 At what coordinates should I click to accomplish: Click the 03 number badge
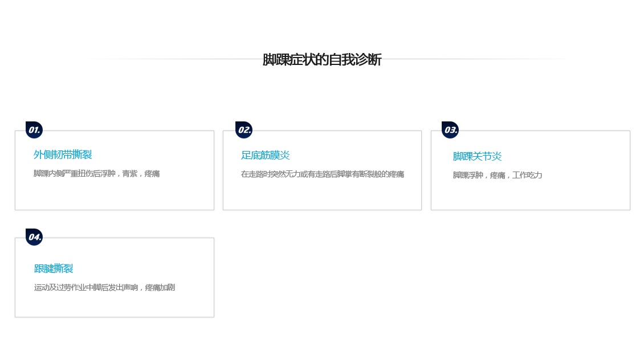450,130
